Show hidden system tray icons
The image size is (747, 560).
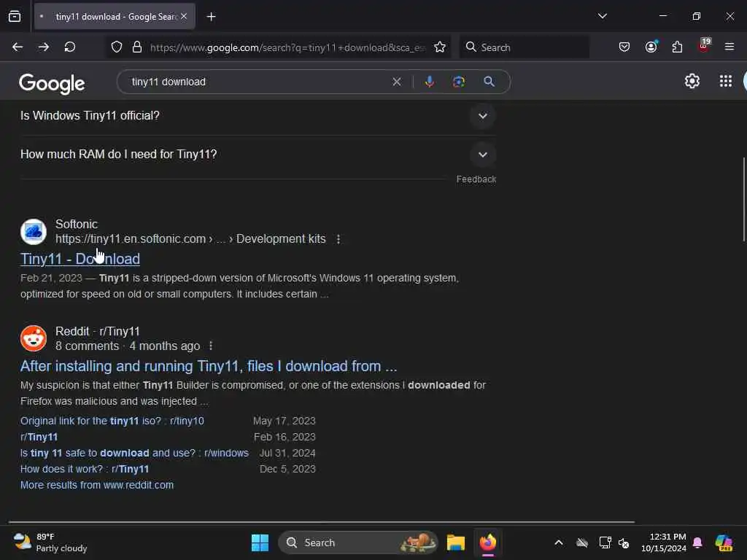[x=559, y=542]
